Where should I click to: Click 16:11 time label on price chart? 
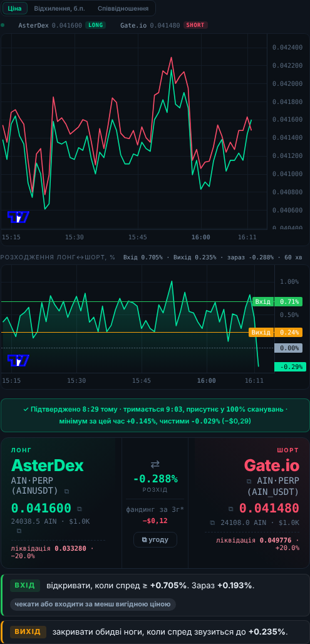point(247,237)
